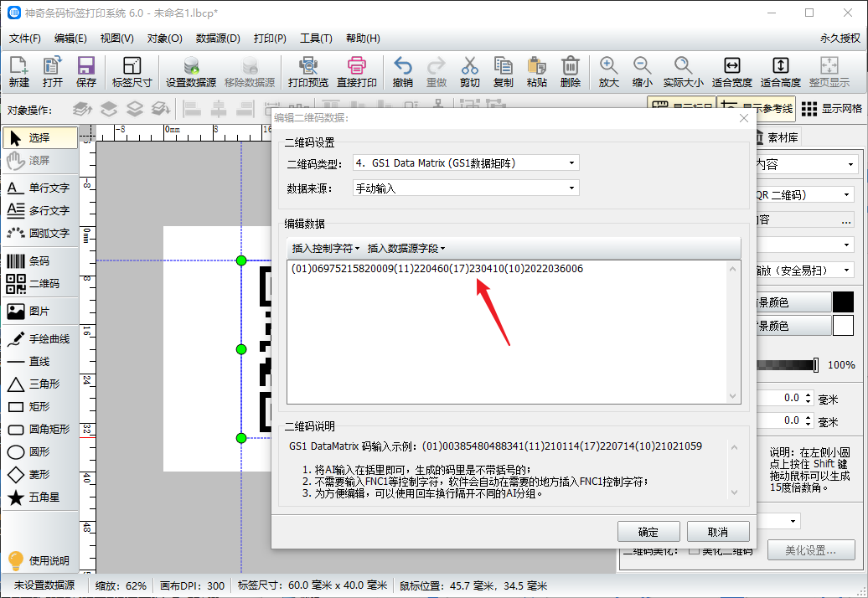Open 打印(P) menu
Viewport: 868px width, 598px height.
(270, 39)
